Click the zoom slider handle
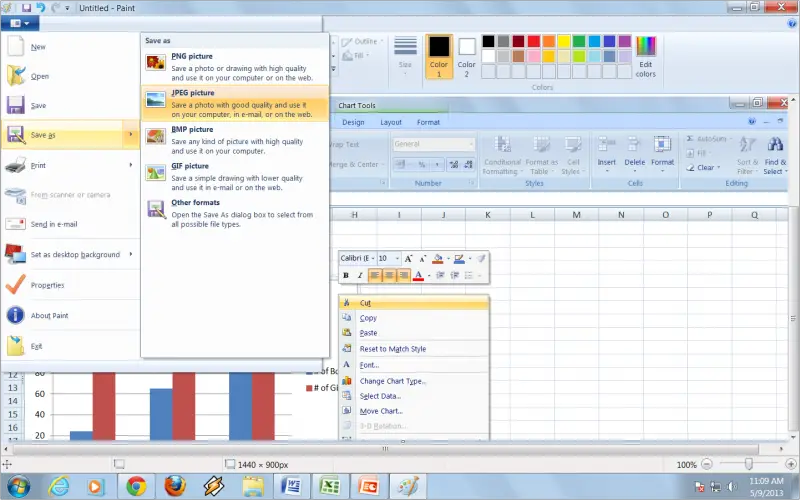This screenshot has width=800, height=500. coord(748,464)
